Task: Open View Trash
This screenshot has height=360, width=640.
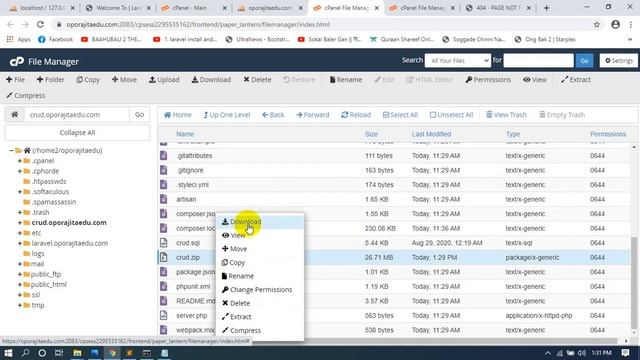Action: pos(506,115)
